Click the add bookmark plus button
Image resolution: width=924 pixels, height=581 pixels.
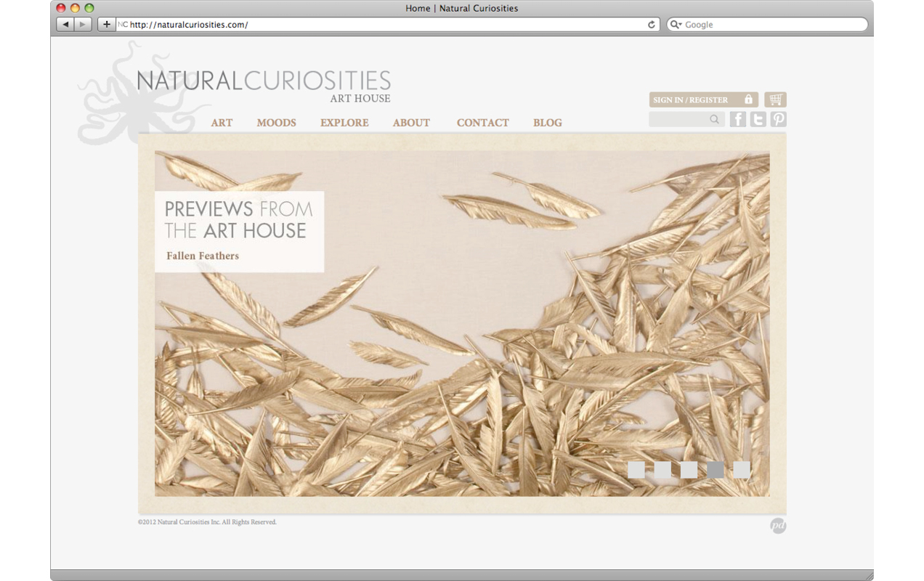point(107,25)
